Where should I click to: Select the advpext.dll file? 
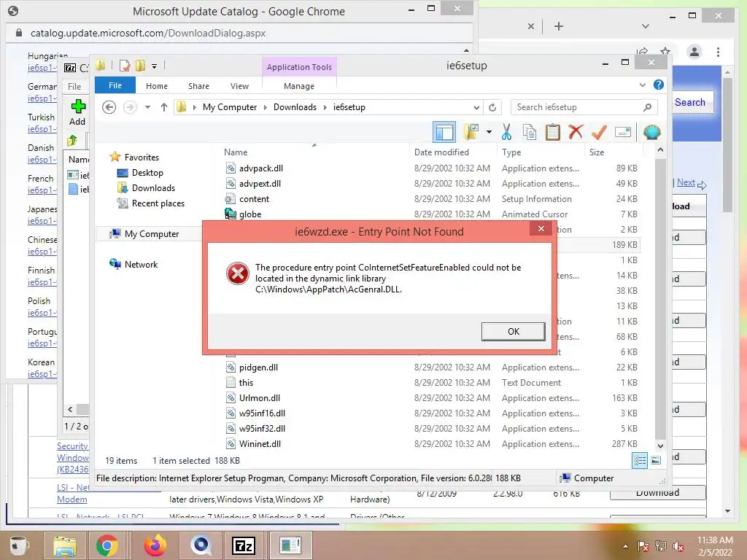[x=260, y=183]
